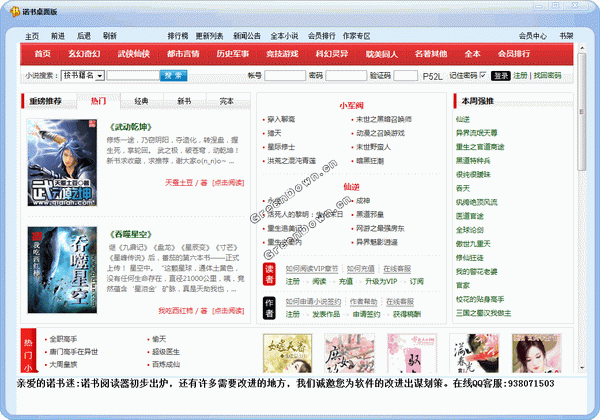Open the 末世之黑暗召唤师 novel link
The image size is (600, 420).
click(x=384, y=119)
